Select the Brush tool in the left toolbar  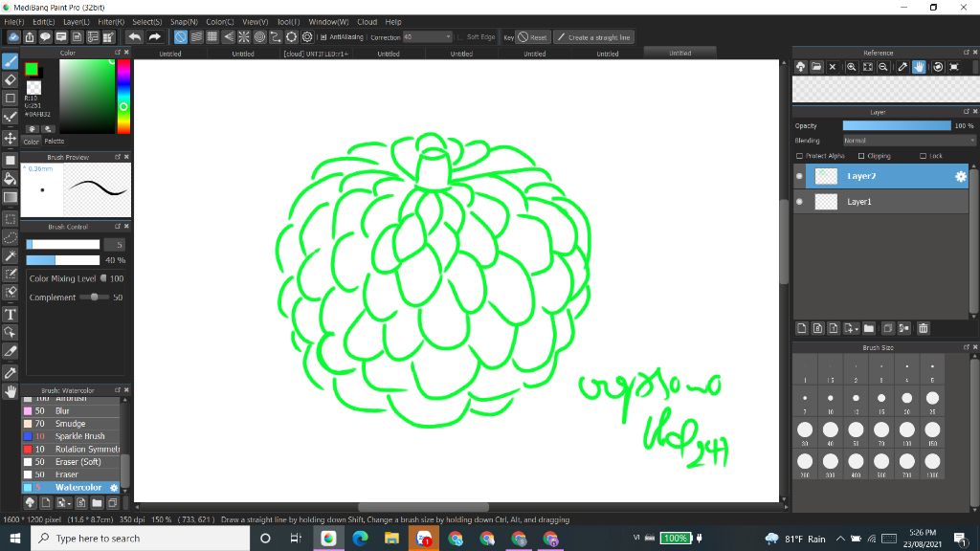click(x=10, y=60)
